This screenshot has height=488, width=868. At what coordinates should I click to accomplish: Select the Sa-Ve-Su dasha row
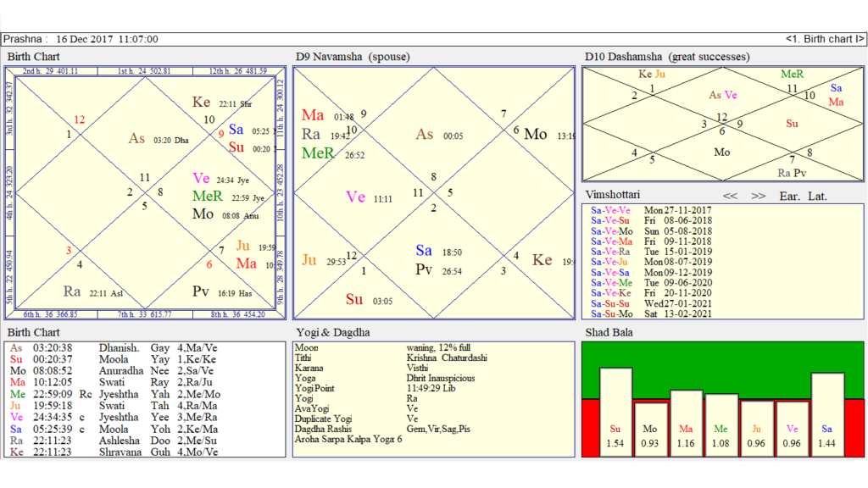(x=651, y=221)
